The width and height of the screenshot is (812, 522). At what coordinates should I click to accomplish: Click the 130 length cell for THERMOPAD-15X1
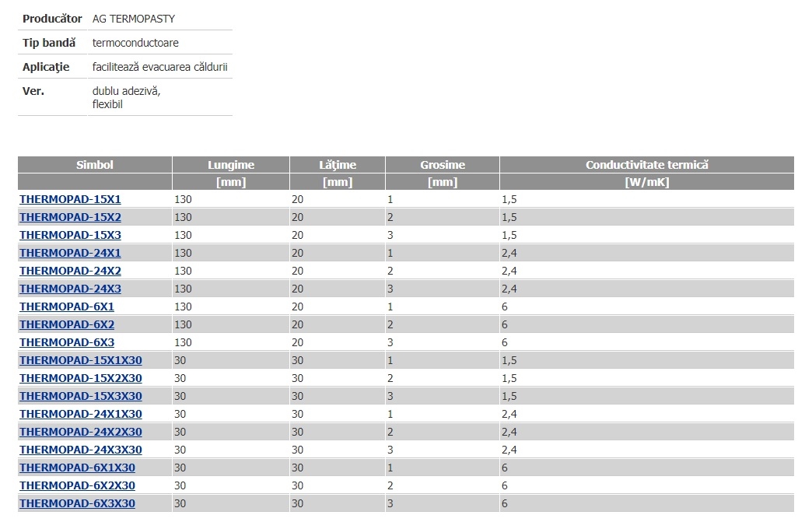click(231, 199)
